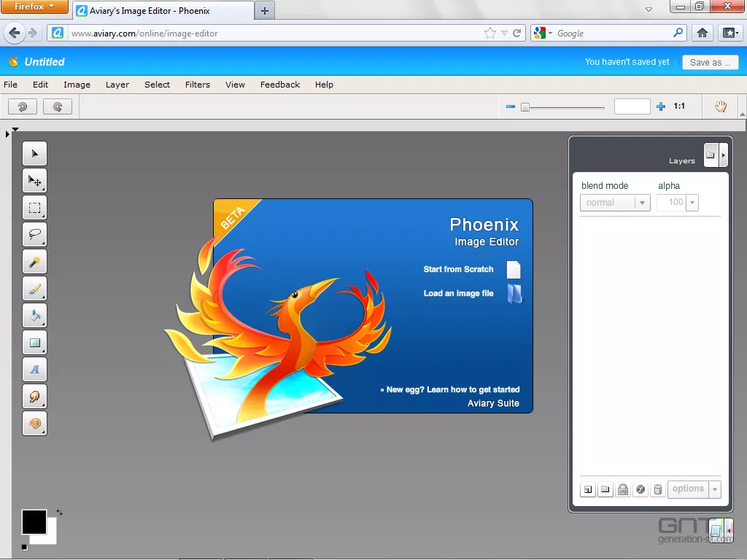Screen dimensions: 747x560
Task: Activate the Hand pan tool
Action: coord(721,106)
